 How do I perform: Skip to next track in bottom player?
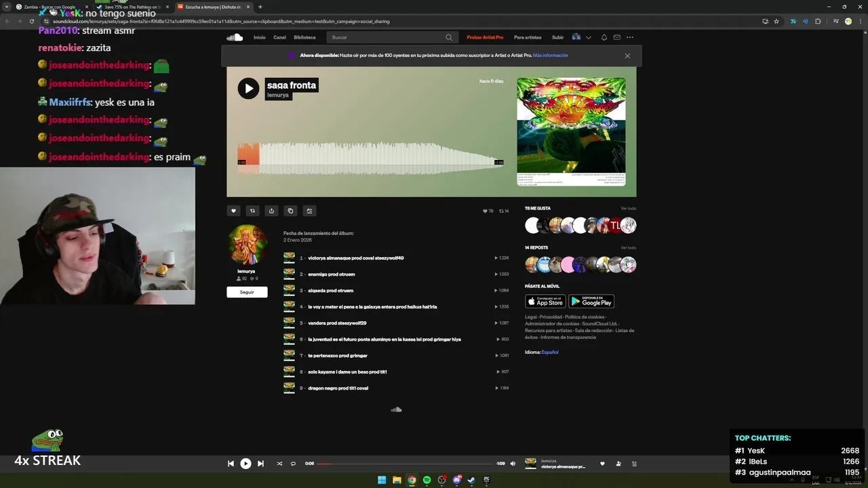(260, 464)
